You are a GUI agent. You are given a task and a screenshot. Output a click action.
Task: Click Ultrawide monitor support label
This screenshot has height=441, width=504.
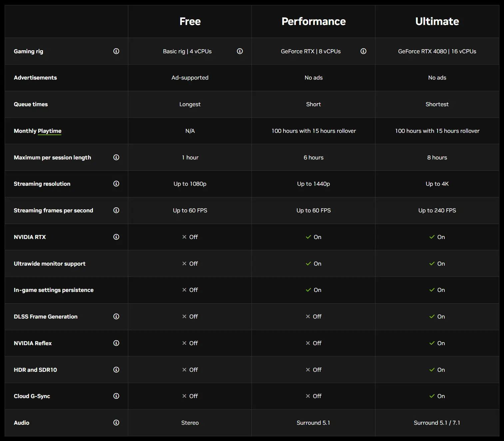pyautogui.click(x=50, y=264)
